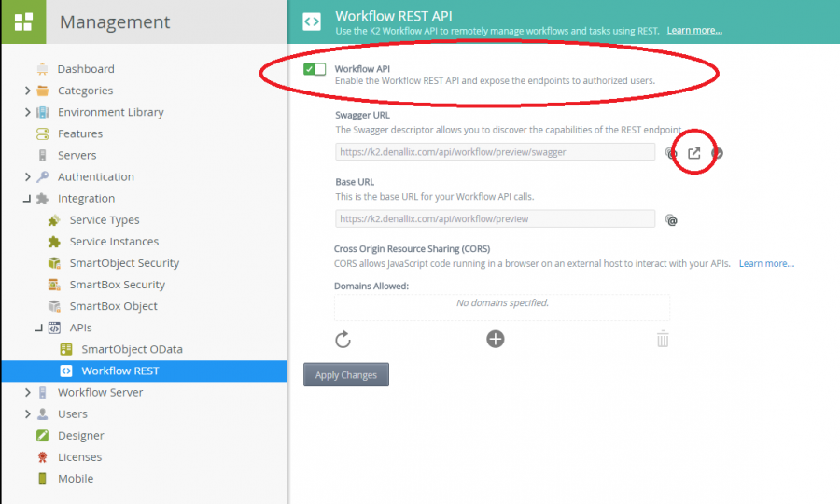Click the Designer pencil icon
840x504 pixels.
tap(42, 436)
